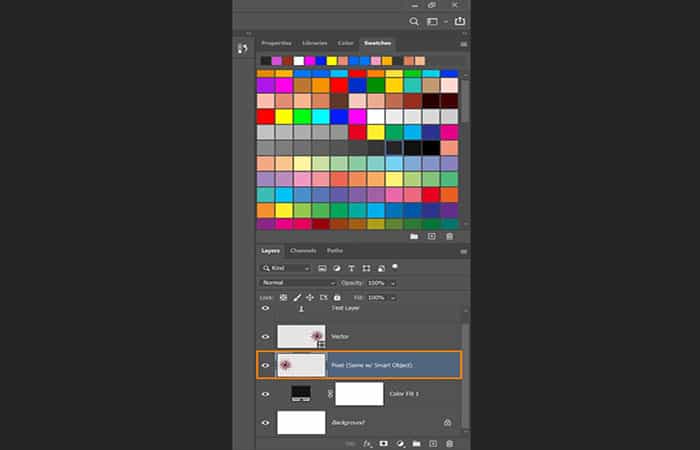Image resolution: width=700 pixels, height=450 pixels.
Task: Open the Swatches panel options menu
Action: pyautogui.click(x=463, y=44)
